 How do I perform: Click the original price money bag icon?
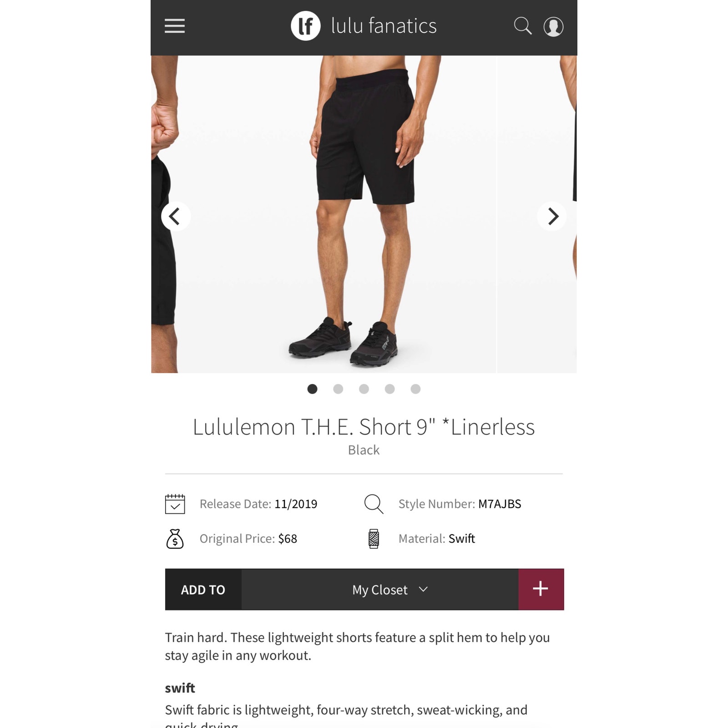pos(175,539)
